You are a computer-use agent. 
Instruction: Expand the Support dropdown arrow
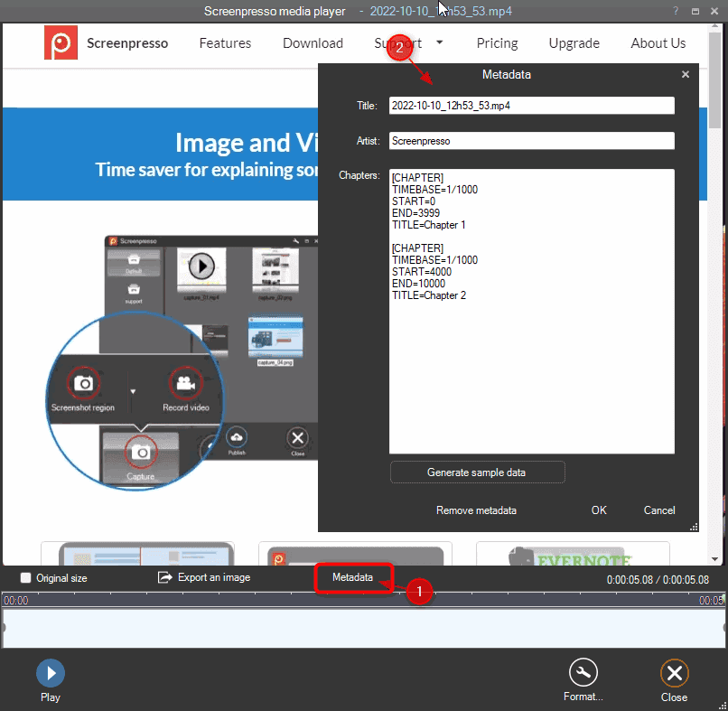439,42
